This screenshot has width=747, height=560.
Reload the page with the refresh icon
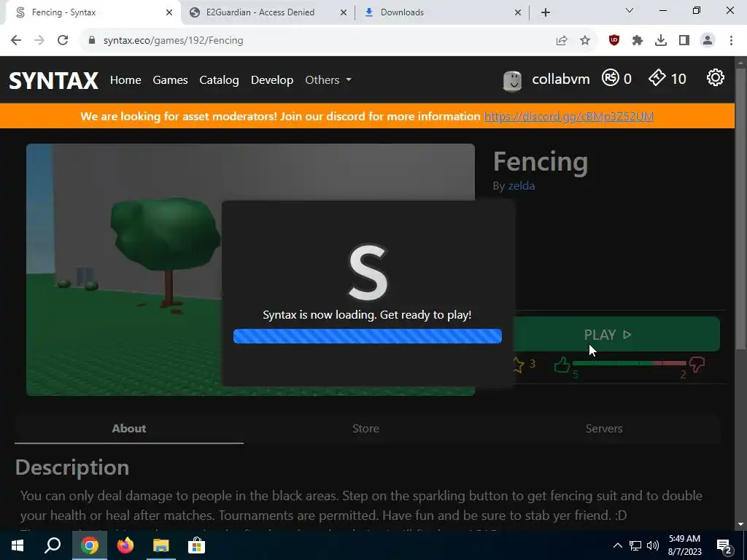pos(63,41)
